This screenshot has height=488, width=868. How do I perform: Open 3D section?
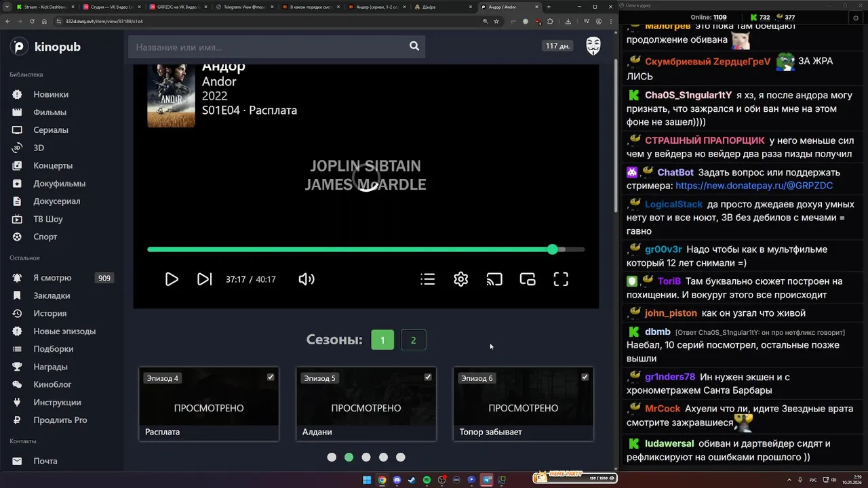coord(39,148)
